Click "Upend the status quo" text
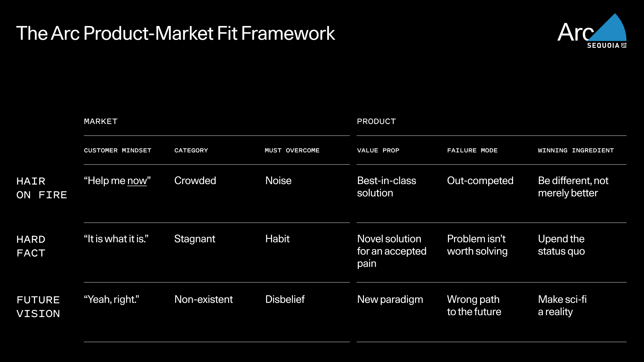 tap(561, 245)
